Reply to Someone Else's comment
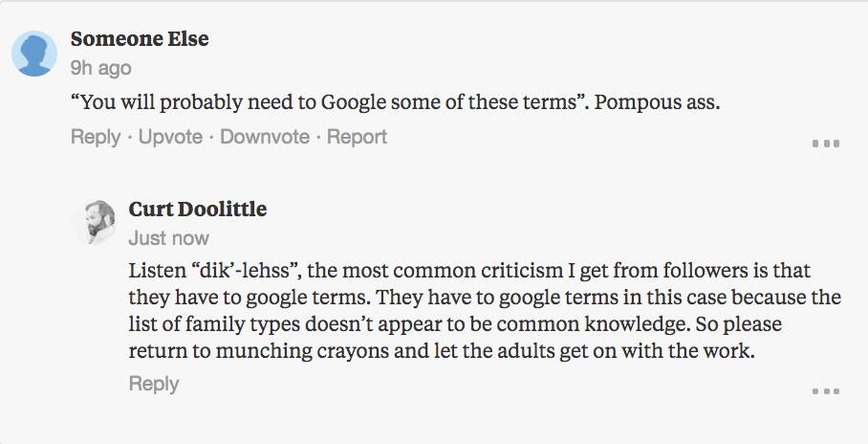868x444 pixels. point(95,137)
